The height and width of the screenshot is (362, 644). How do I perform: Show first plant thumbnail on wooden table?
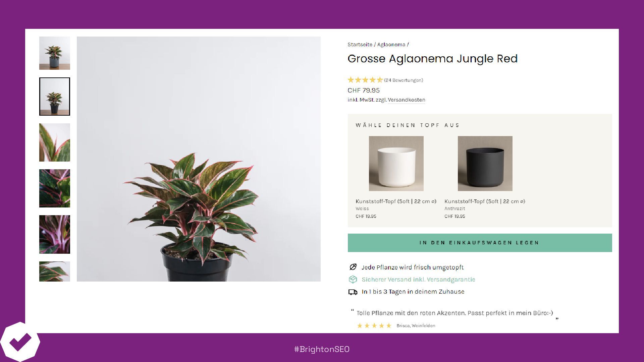click(55, 53)
